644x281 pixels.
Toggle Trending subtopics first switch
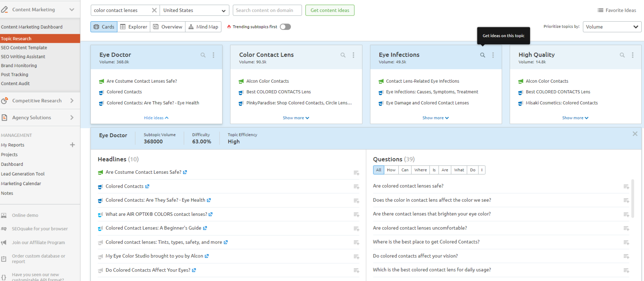(285, 27)
